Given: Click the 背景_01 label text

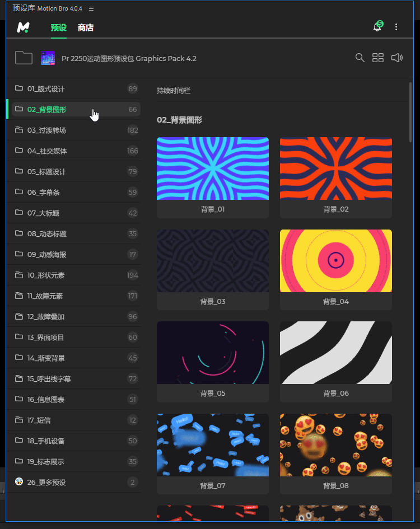Looking at the screenshot, I should 213,209.
